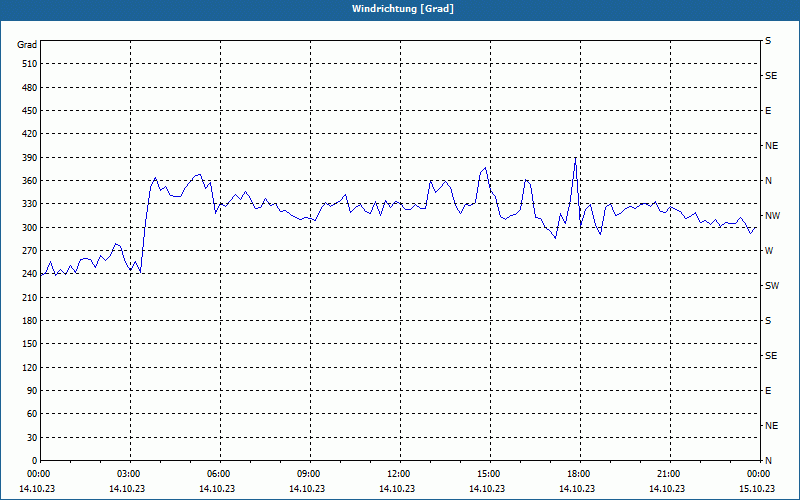
Task: Click the 150 y-axis value label
Action: pyautogui.click(x=30, y=344)
